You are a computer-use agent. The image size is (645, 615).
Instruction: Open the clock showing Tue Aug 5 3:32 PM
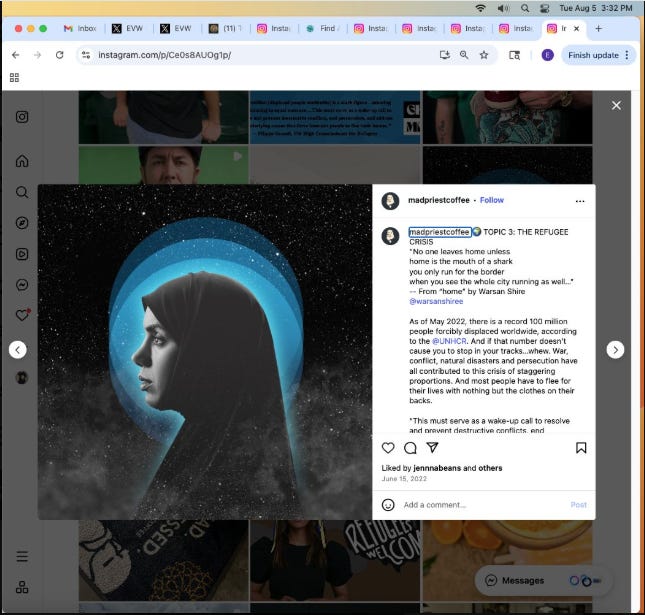[596, 8]
